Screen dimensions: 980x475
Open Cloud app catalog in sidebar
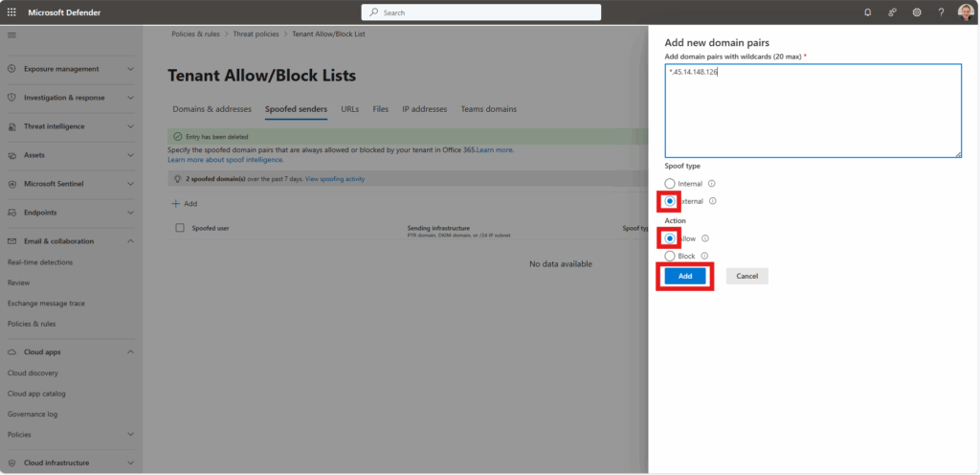point(36,394)
